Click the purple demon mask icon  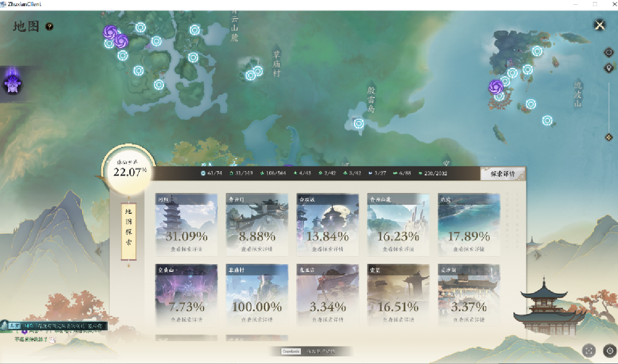coord(11,83)
